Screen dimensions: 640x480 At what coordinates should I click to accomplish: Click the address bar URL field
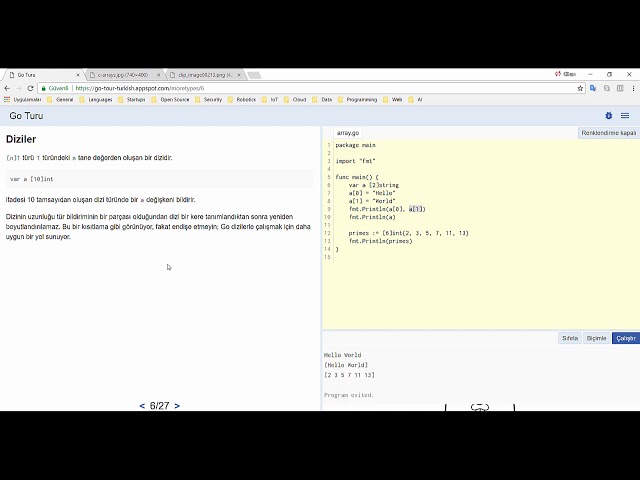310,88
